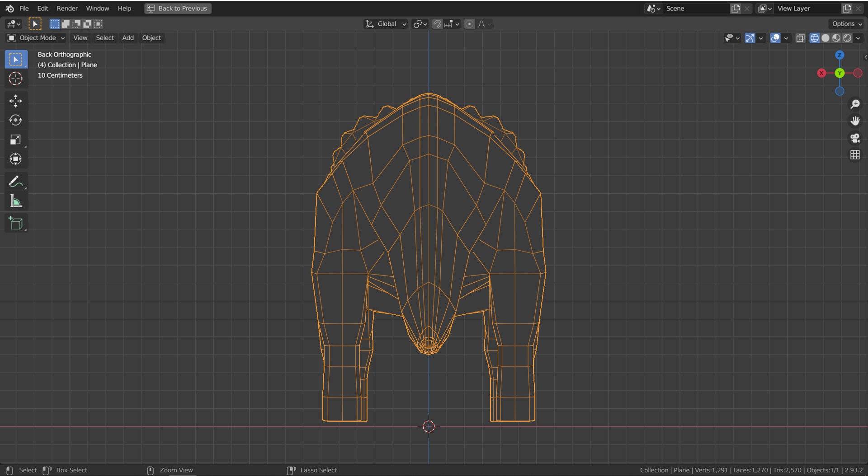Open the viewport Object menu
This screenshot has width=868, height=476.
click(151, 38)
